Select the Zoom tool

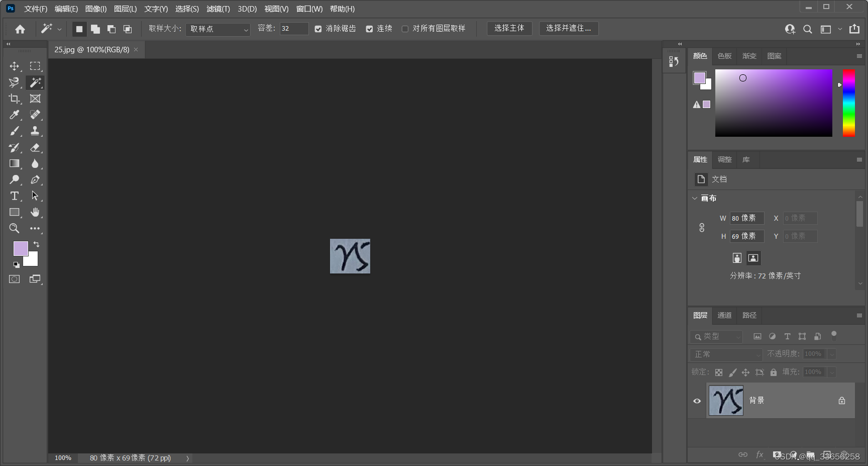(14, 228)
